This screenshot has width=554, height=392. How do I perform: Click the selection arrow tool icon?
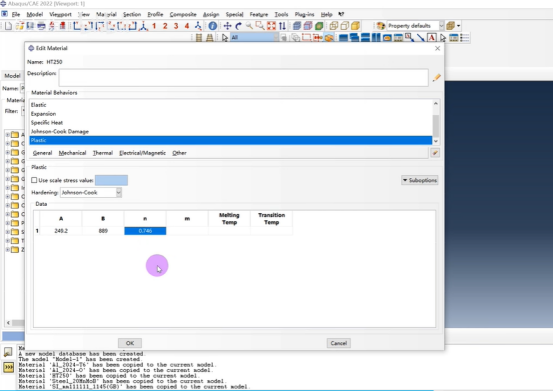click(225, 37)
